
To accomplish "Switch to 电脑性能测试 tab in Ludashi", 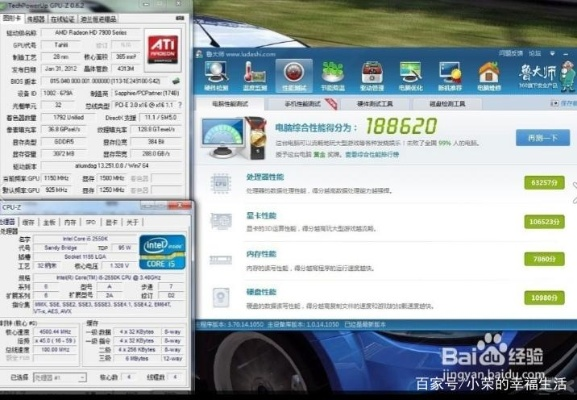I will (230, 104).
